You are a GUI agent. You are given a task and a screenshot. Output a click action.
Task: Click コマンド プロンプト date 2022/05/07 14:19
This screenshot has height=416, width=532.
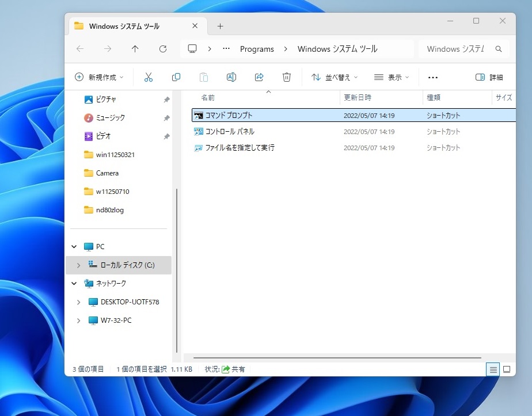click(369, 116)
